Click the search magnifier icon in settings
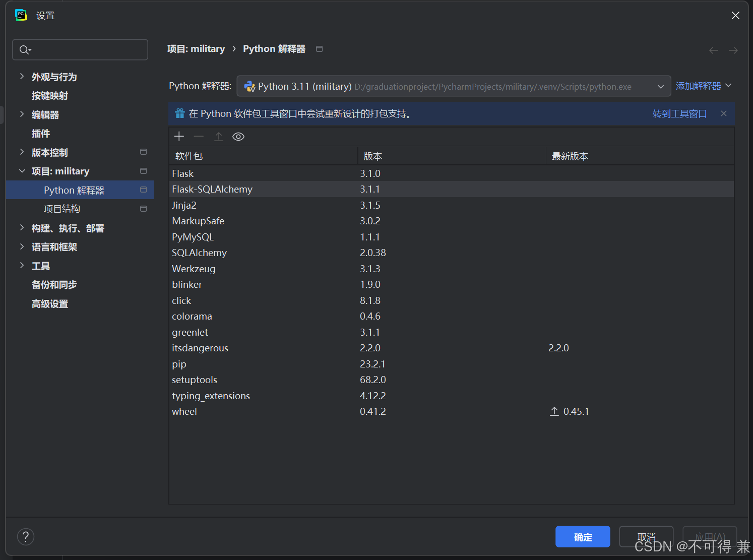The width and height of the screenshot is (753, 560). click(25, 49)
